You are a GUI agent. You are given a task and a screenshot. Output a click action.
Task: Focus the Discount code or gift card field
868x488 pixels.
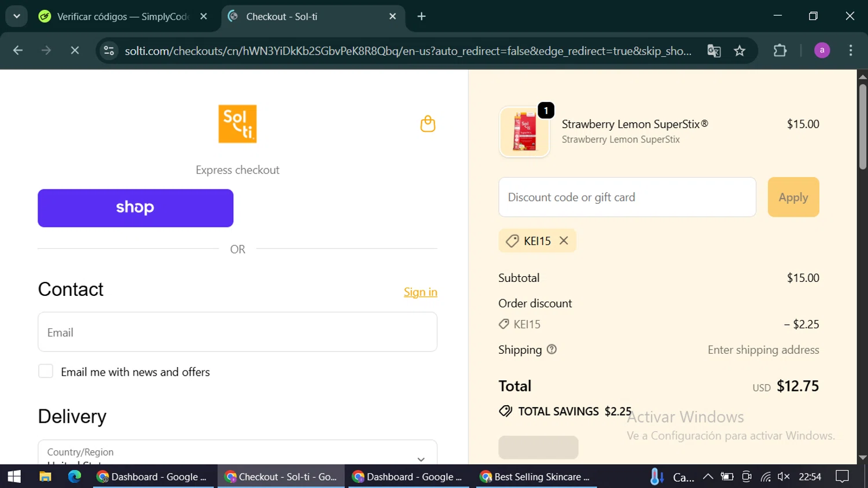[x=627, y=197]
